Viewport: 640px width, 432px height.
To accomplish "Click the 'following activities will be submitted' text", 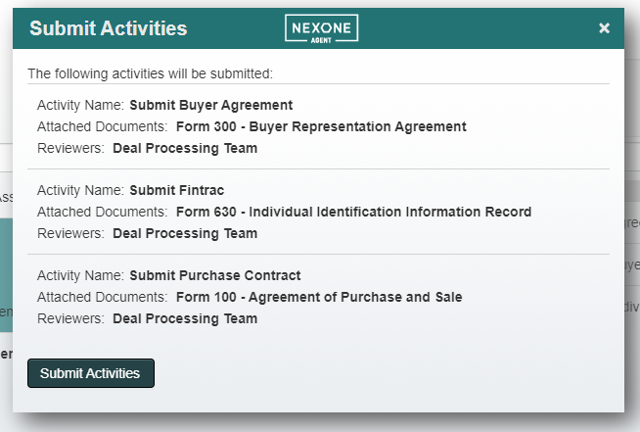I will click(150, 73).
